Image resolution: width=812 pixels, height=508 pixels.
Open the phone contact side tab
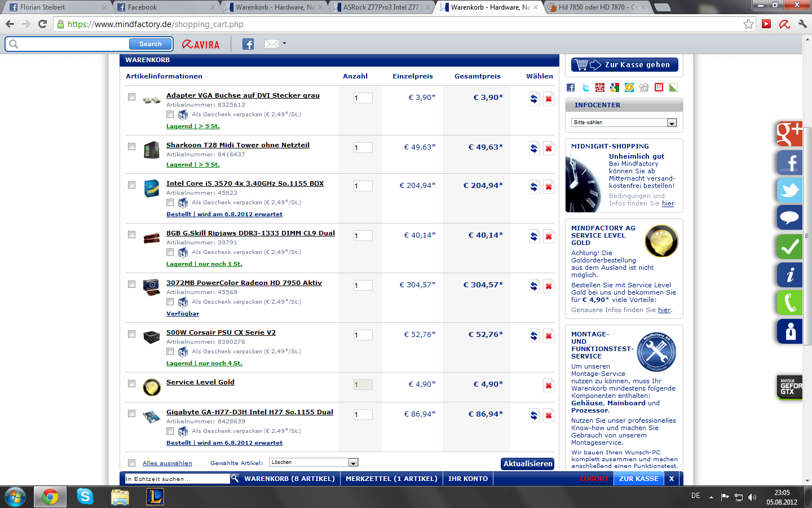(x=789, y=303)
